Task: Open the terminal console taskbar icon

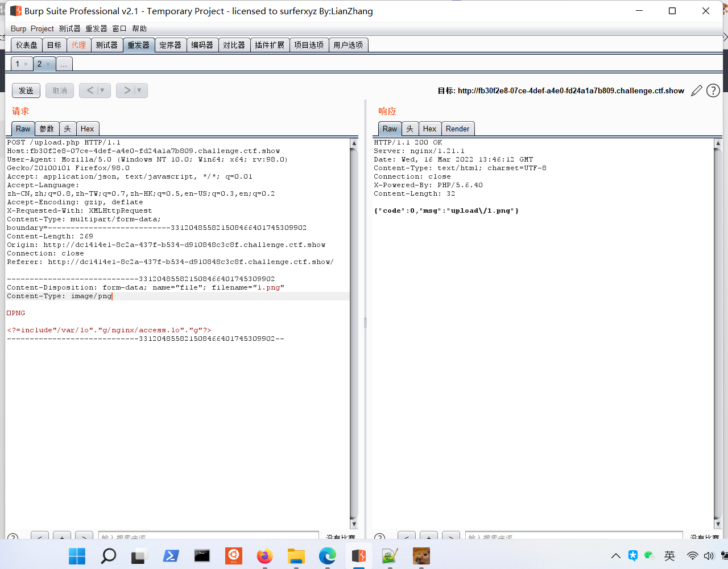Action: 202,556
